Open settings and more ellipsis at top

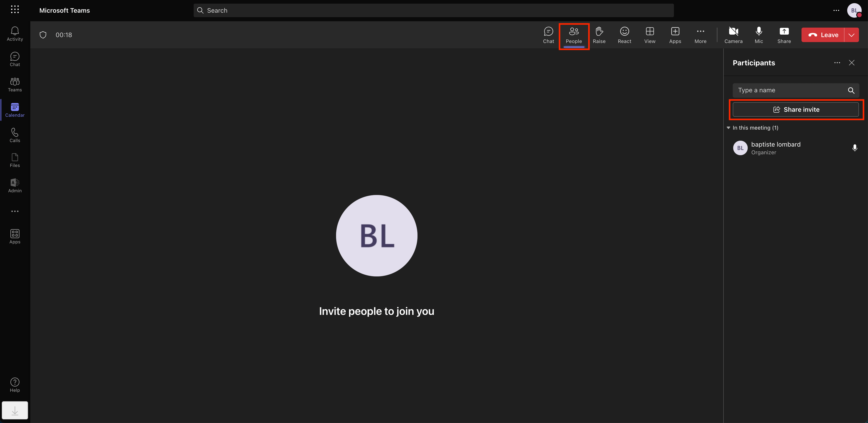pyautogui.click(x=836, y=10)
